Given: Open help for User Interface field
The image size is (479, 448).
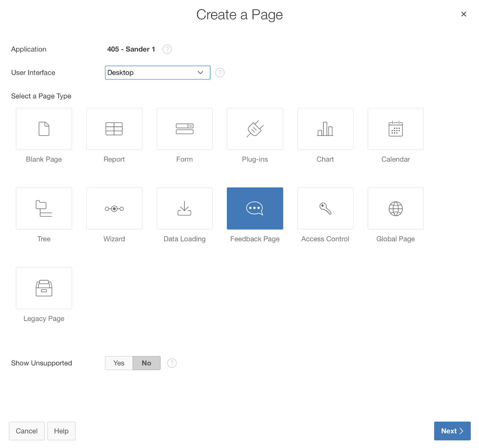Looking at the screenshot, I should 220,73.
